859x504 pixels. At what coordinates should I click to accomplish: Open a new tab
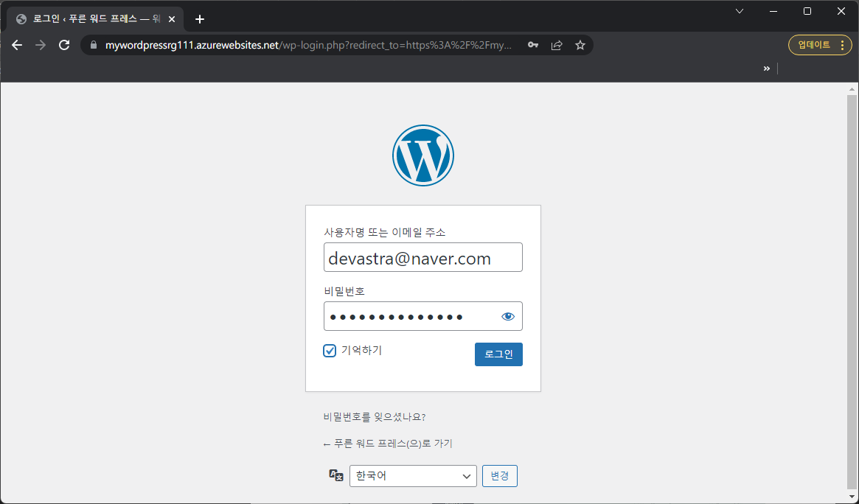[199, 19]
